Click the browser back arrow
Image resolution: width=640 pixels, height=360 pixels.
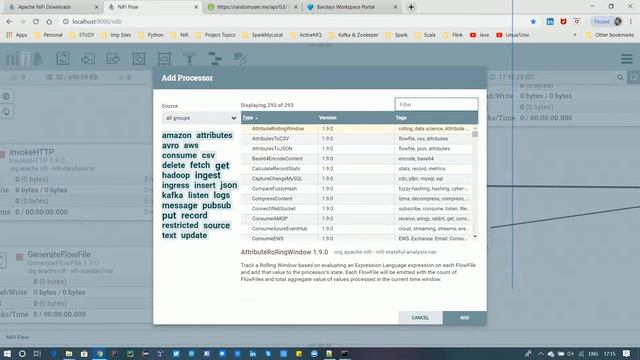point(9,21)
